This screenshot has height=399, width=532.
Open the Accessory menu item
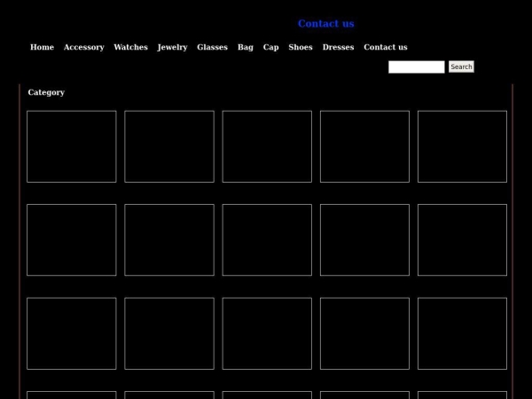[x=84, y=47]
